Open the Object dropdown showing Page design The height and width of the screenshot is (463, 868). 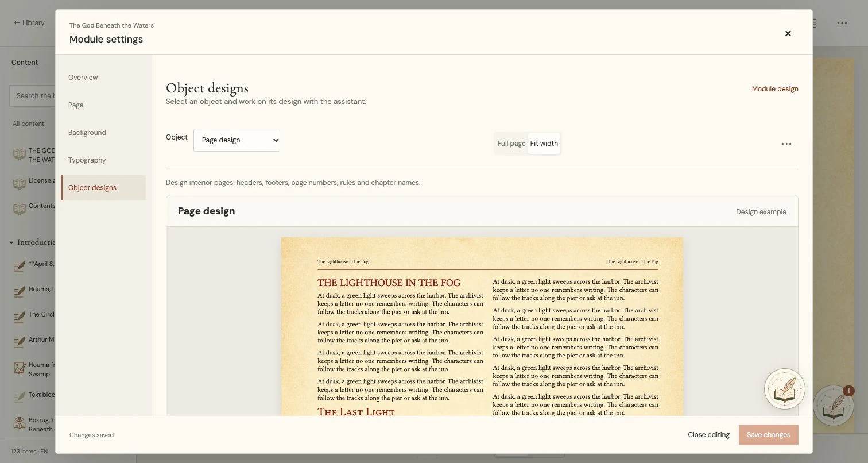237,140
